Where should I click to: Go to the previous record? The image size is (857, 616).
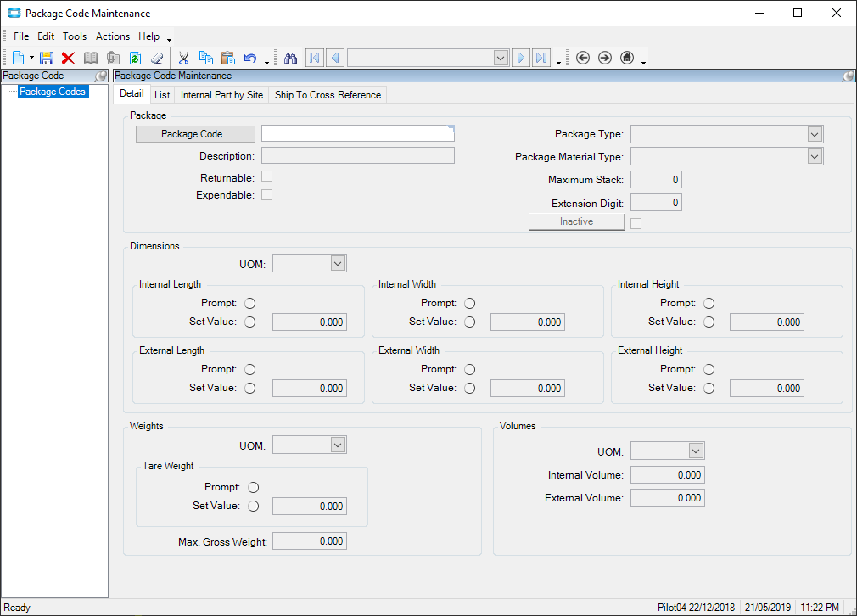335,58
